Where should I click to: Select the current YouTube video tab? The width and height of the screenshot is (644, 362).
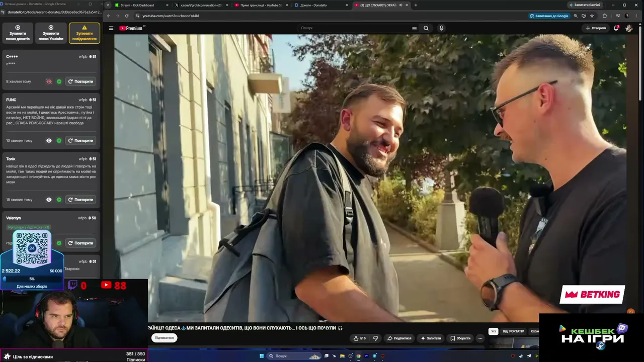coord(381,5)
